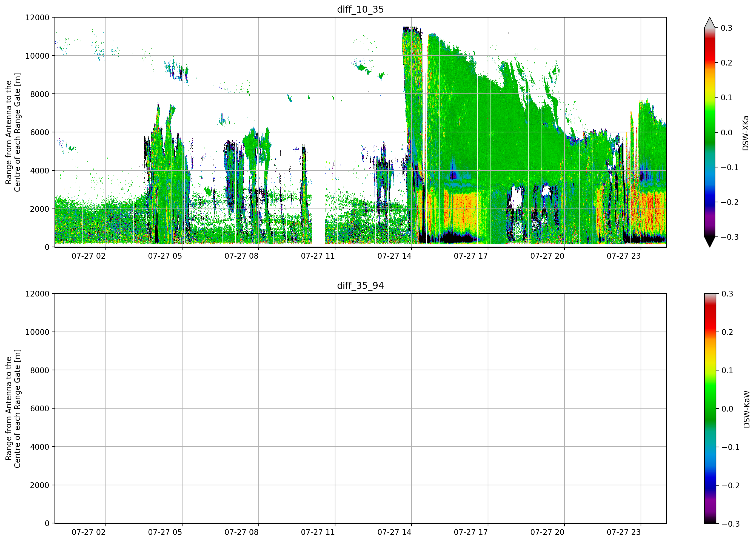Click the −0.3 tick on DSW-KaW colorbar

click(731, 524)
